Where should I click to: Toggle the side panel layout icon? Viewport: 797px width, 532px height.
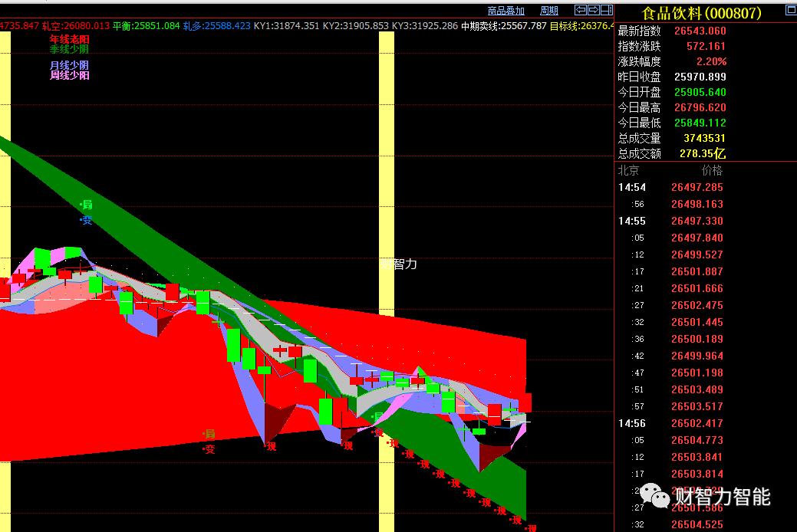pyautogui.click(x=606, y=10)
